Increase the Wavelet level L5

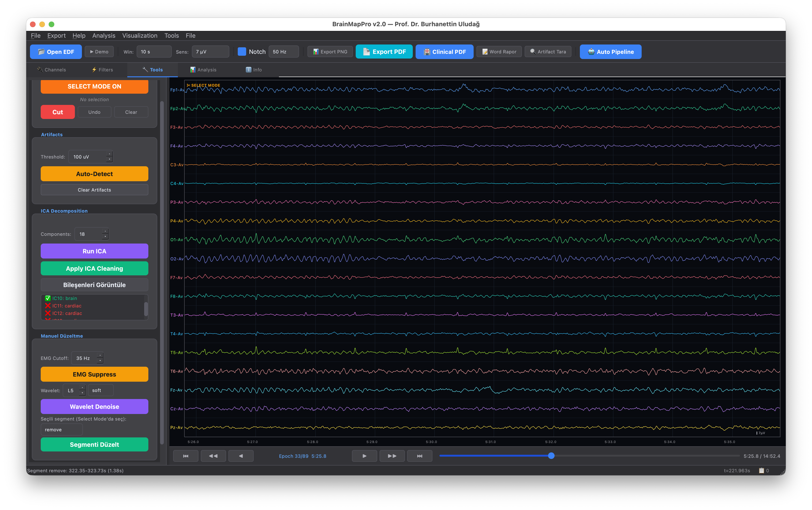pyautogui.click(x=82, y=388)
